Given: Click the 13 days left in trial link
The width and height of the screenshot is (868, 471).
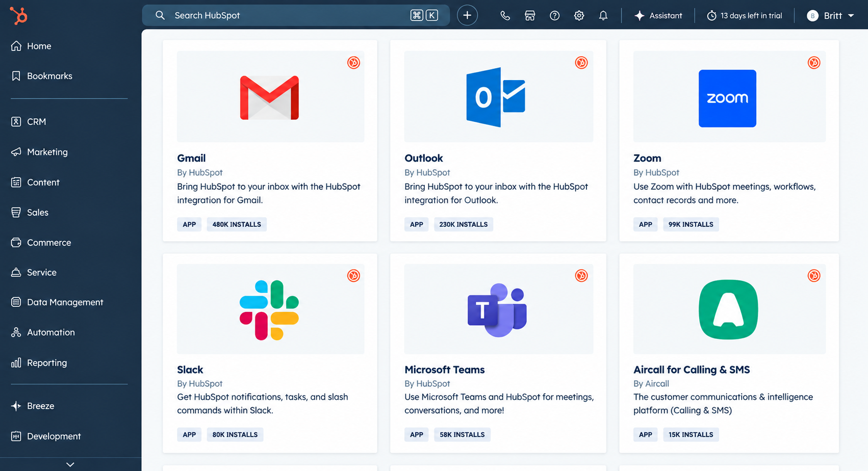Looking at the screenshot, I should coord(744,16).
